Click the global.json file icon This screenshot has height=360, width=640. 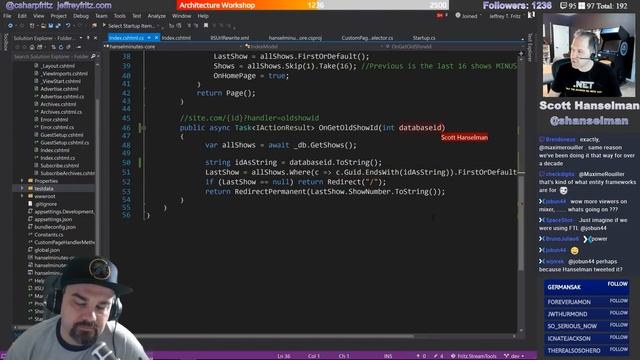click(x=30, y=250)
